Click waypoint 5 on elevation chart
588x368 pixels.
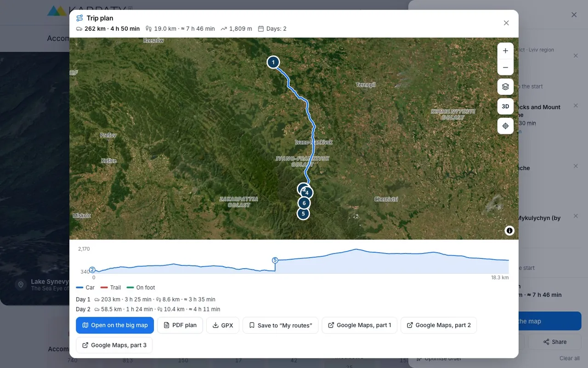click(275, 260)
